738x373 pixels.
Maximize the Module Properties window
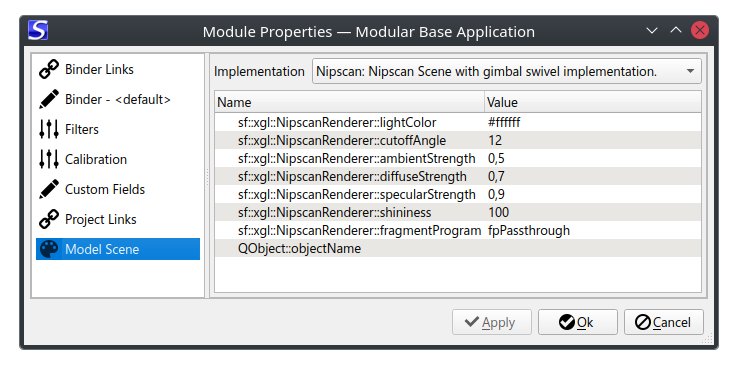pyautogui.click(x=676, y=31)
